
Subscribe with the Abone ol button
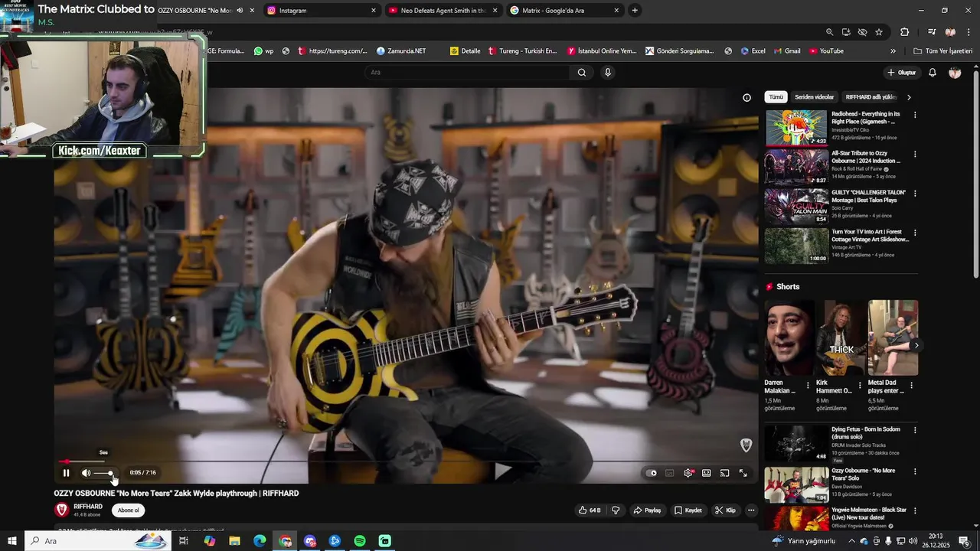coord(128,510)
